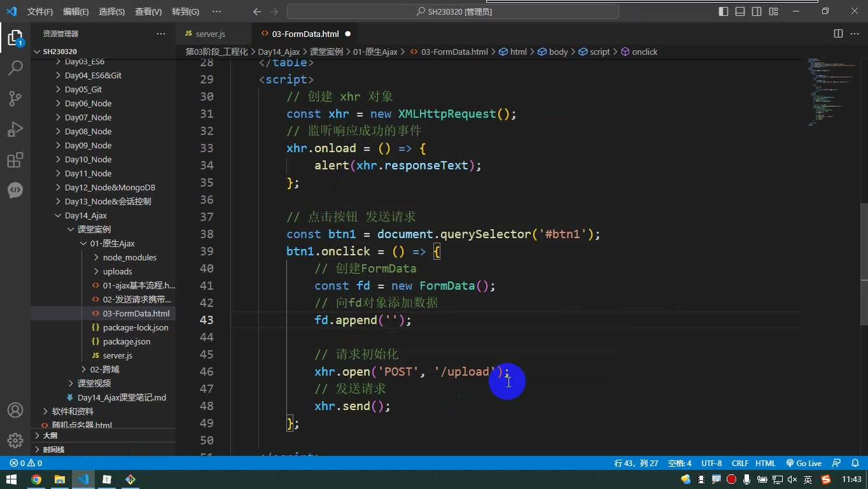
Task: Click the feedback icon in status bar
Action: [836, 464]
